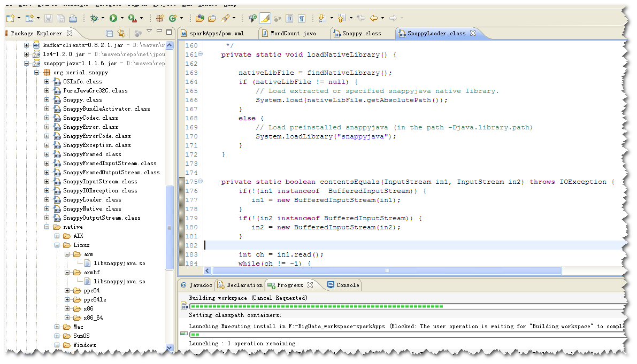Click the Debug bug icon in toolbar
Viewport: 637px width, 364px height.
coord(94,18)
